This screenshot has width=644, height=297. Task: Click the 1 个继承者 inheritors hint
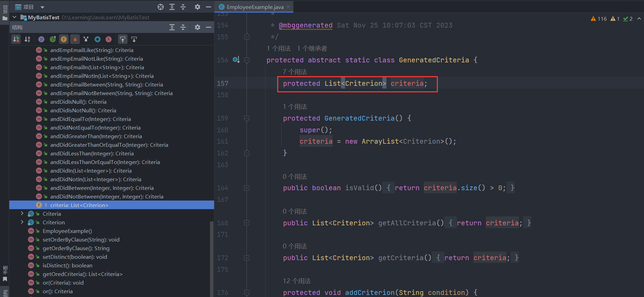[312, 49]
